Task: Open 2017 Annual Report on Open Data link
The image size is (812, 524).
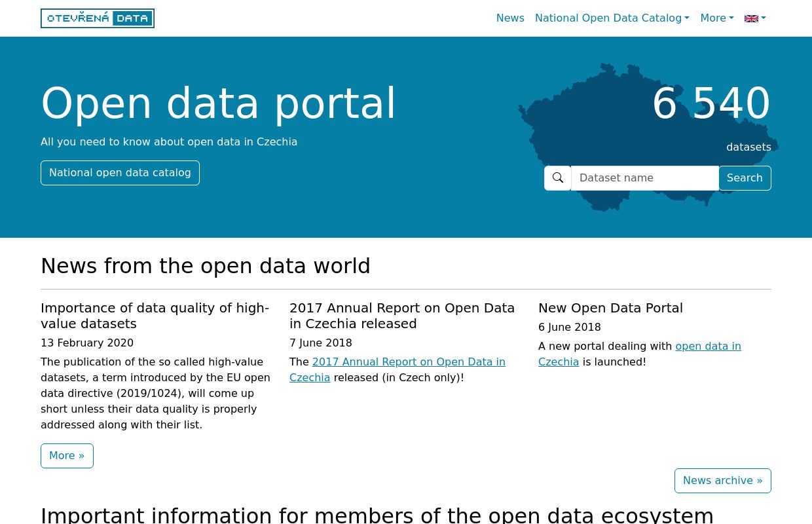Action: (397, 369)
